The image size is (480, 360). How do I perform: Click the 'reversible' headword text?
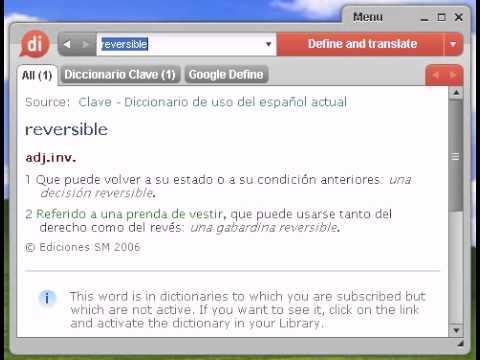pos(66,129)
